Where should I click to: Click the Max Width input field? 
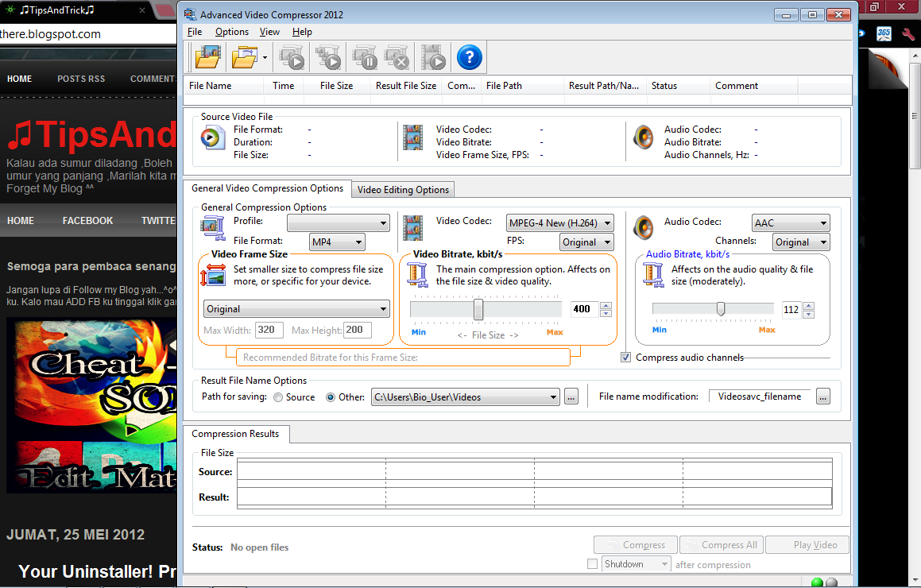tap(269, 330)
